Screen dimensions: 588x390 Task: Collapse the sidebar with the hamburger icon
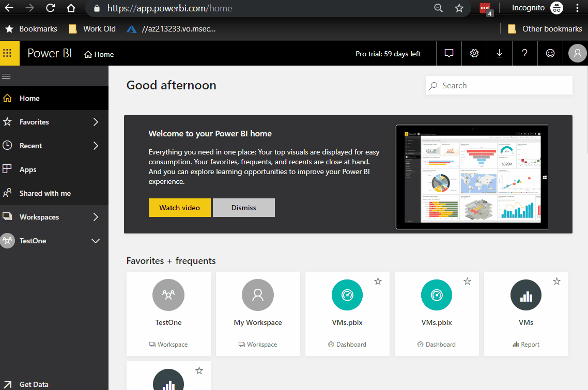point(6,75)
